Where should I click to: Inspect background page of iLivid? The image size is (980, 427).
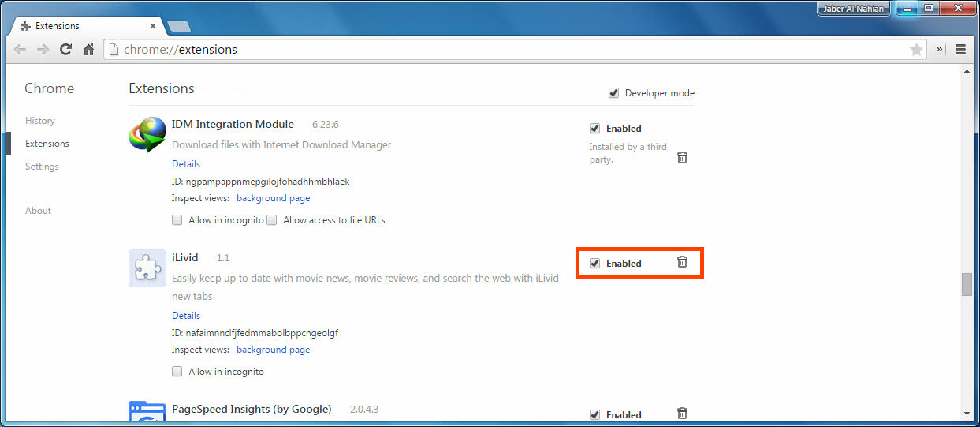tap(273, 350)
